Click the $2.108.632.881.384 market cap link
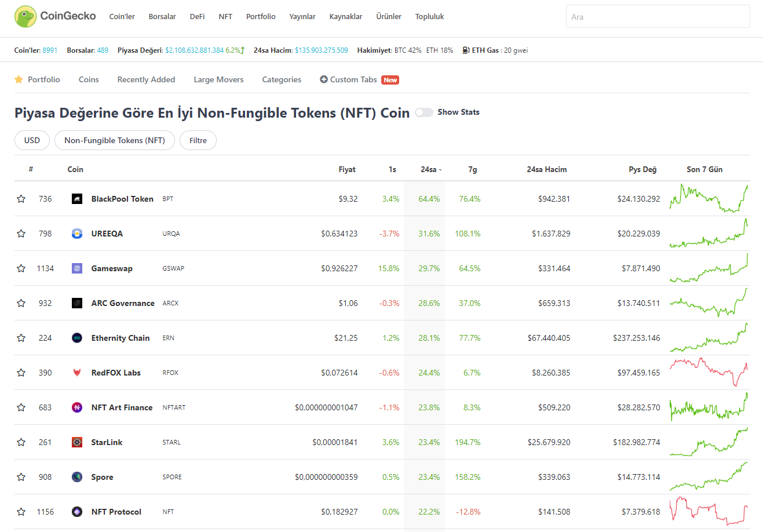Viewport: 763px width, 532px height. [194, 50]
